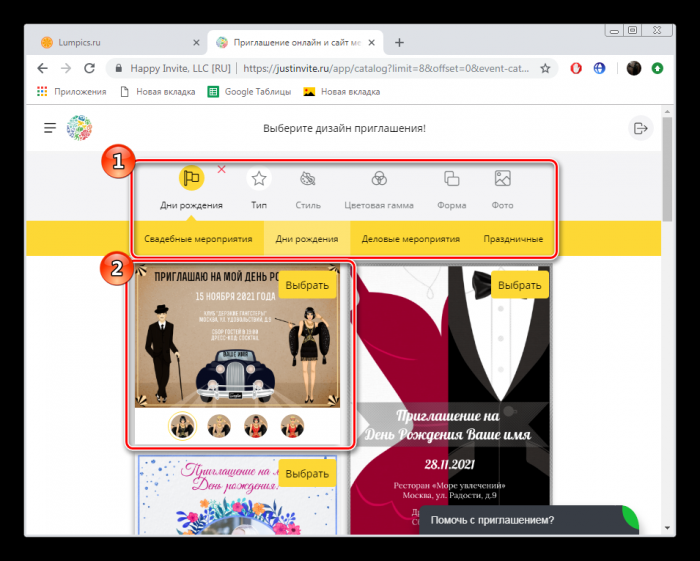Click the scrollbar down arrow
The image size is (700, 561).
tap(667, 528)
